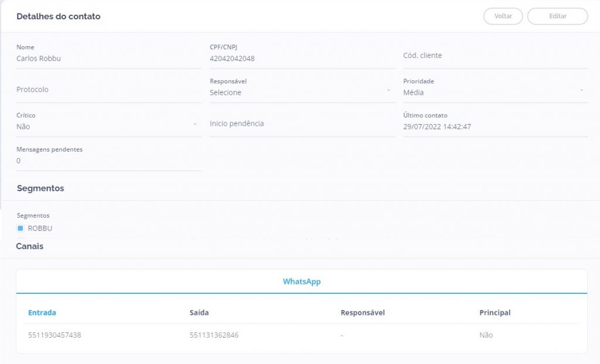600x364 pixels.
Task: Click the Responsável table column header
Action: click(x=362, y=313)
